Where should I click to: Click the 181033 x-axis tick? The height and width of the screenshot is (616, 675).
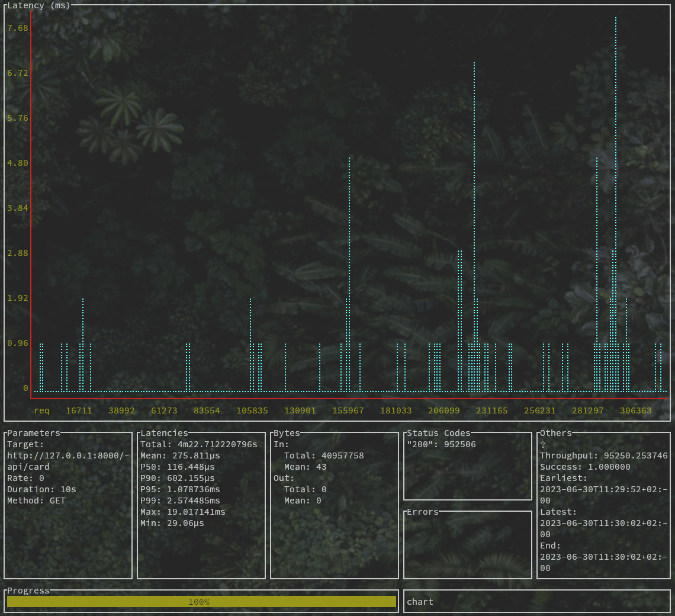point(396,410)
